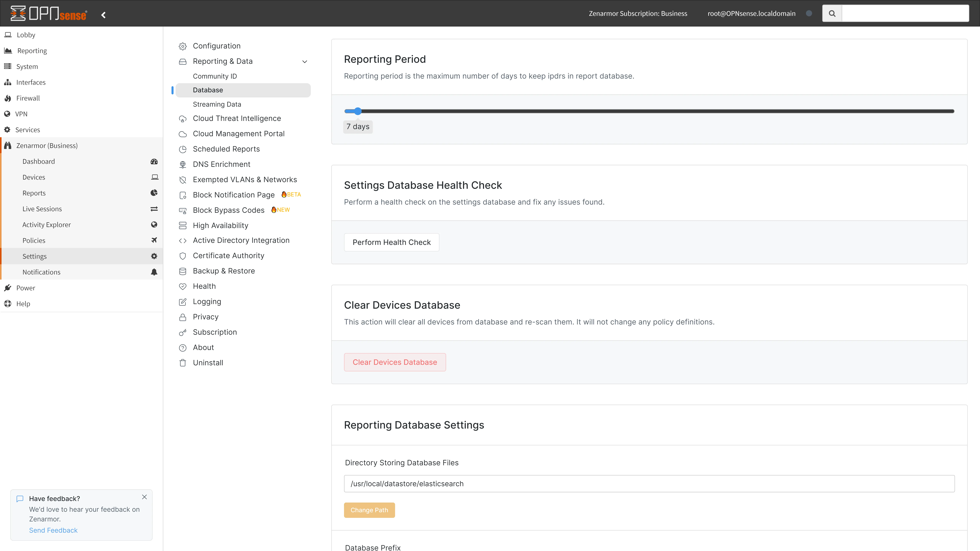
Task: Click the Send Feedback link
Action: coord(53,530)
